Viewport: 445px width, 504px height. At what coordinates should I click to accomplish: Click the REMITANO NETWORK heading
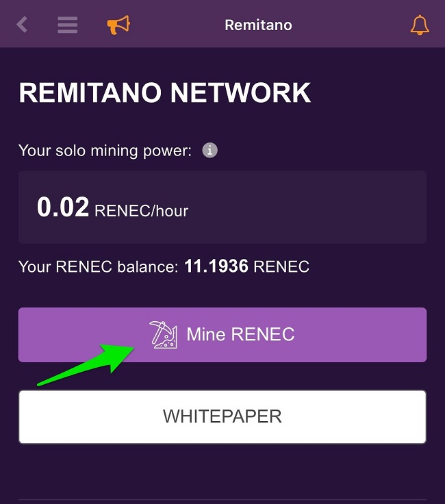(x=164, y=93)
